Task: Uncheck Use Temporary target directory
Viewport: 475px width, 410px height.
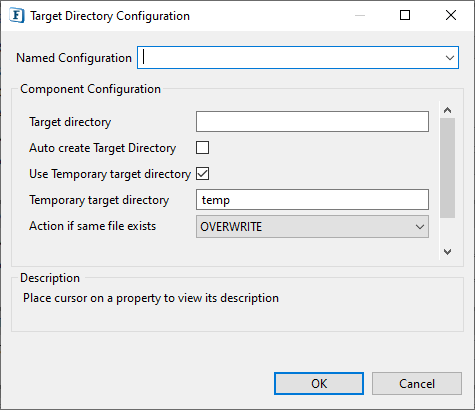Action: click(x=203, y=174)
